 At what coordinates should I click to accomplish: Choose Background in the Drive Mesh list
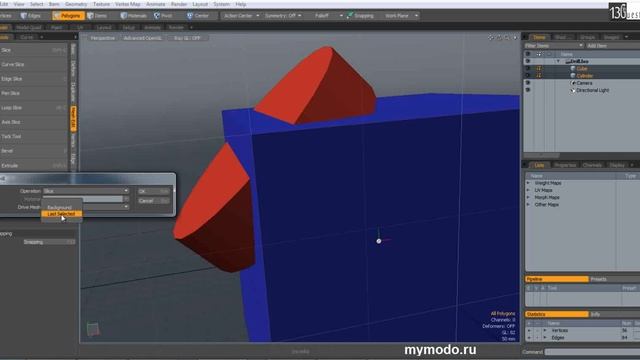[x=61, y=207]
